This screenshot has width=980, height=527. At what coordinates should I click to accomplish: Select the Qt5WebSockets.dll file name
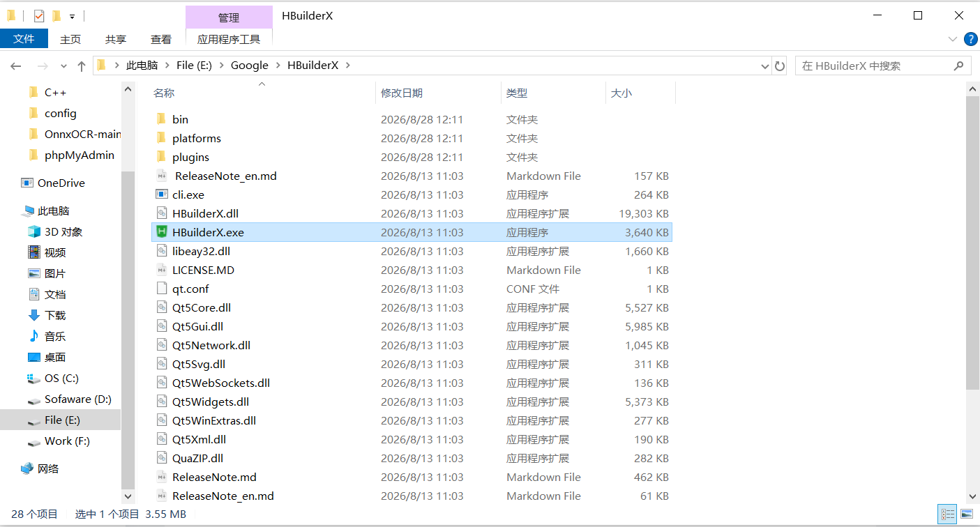[221, 383]
